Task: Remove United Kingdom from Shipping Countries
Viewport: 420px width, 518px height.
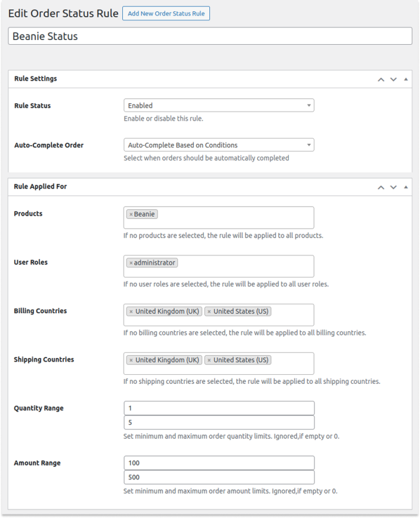Action: pyautogui.click(x=131, y=360)
